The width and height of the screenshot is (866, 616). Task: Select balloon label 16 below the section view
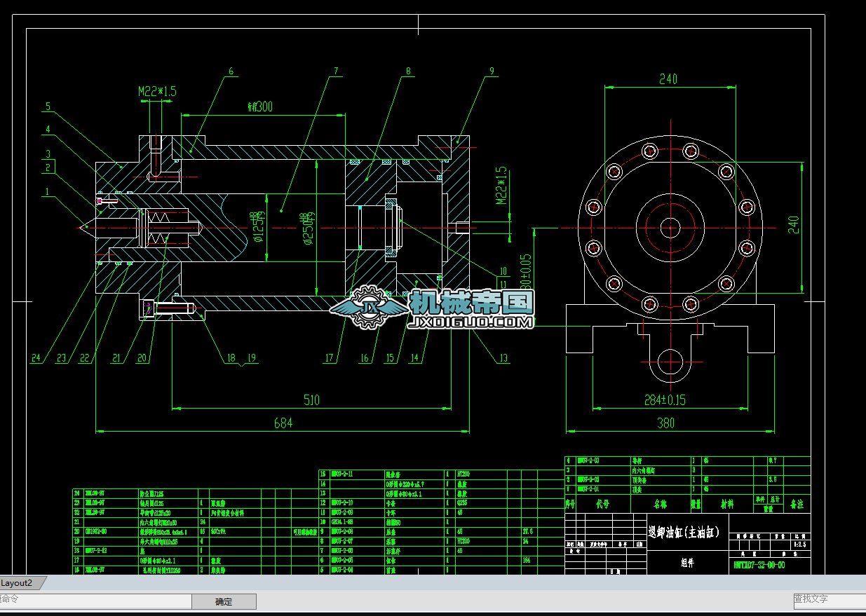click(364, 358)
